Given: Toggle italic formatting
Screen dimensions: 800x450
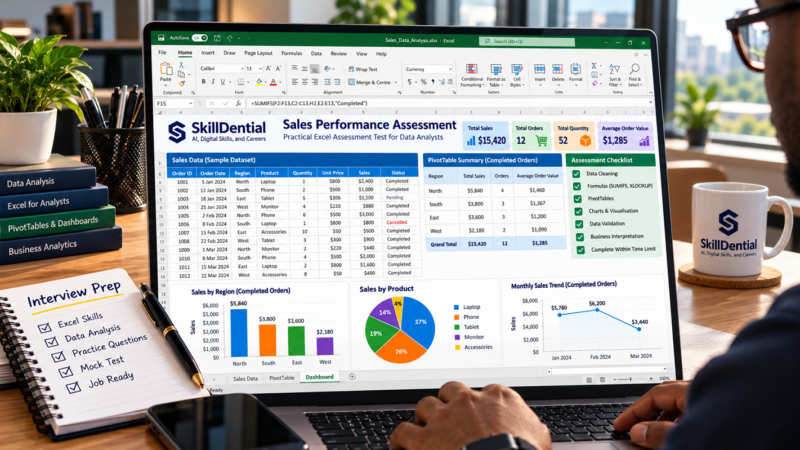Looking at the screenshot, I should pyautogui.click(x=213, y=82).
